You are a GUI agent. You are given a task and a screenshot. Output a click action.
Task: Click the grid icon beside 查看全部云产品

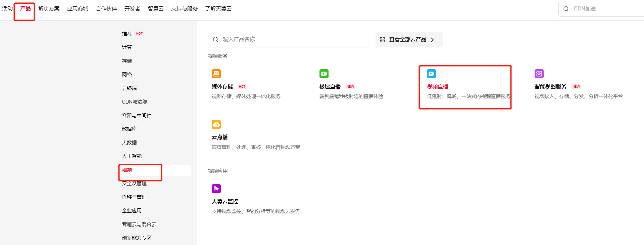pos(382,40)
